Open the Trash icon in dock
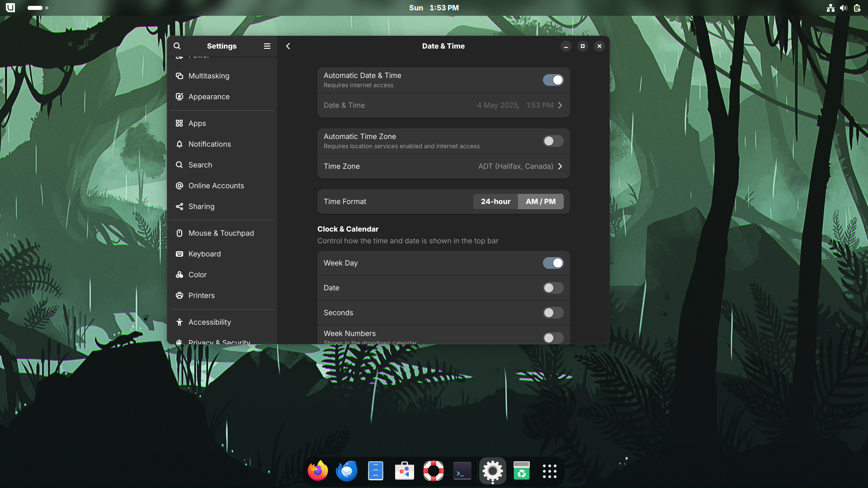This screenshot has width=868, height=488. [522, 471]
